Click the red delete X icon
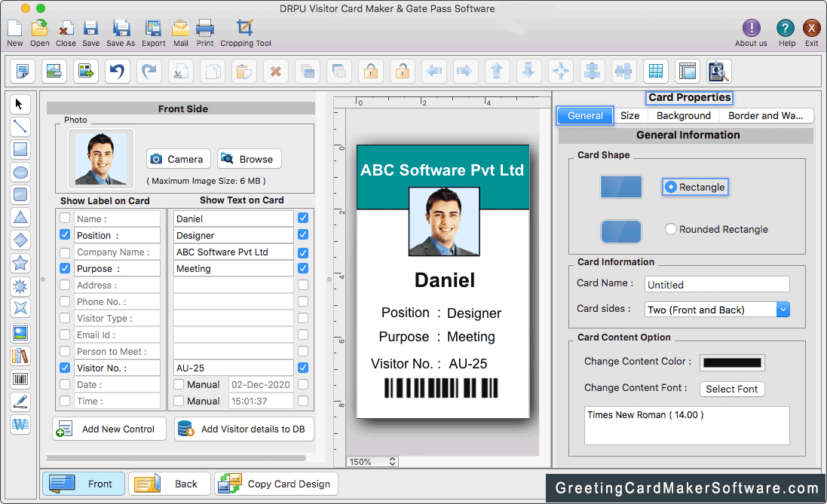Viewport: 827px width, 504px height. click(275, 71)
